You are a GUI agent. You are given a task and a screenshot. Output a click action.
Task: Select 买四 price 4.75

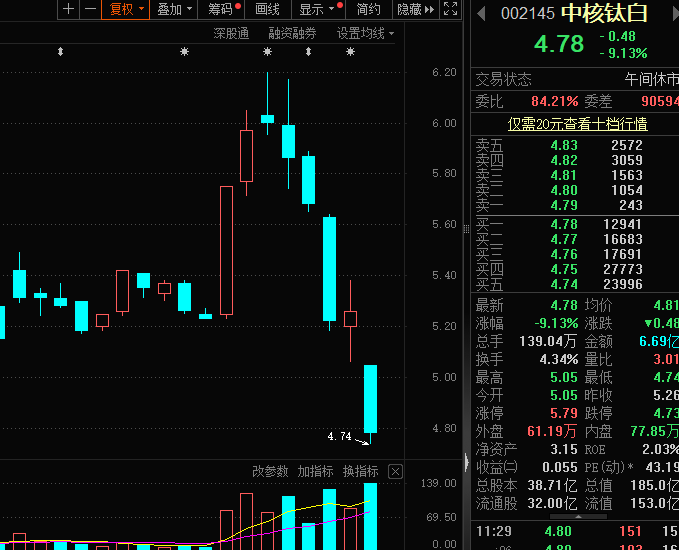(564, 269)
